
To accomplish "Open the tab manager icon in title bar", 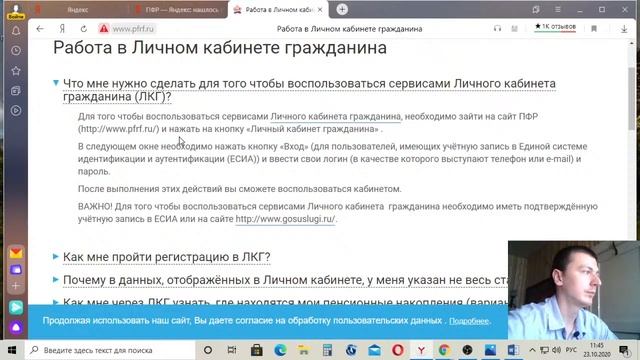I will (536, 9).
